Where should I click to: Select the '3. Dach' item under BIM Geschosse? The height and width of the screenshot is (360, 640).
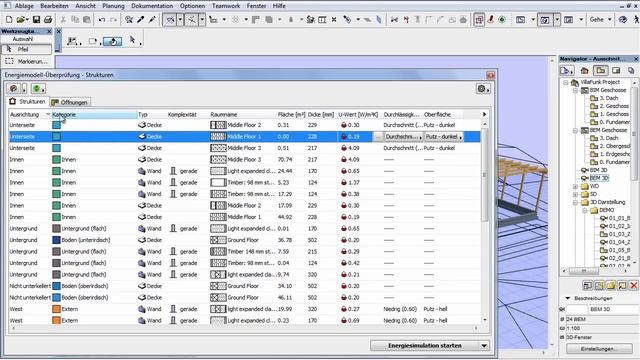point(609,98)
